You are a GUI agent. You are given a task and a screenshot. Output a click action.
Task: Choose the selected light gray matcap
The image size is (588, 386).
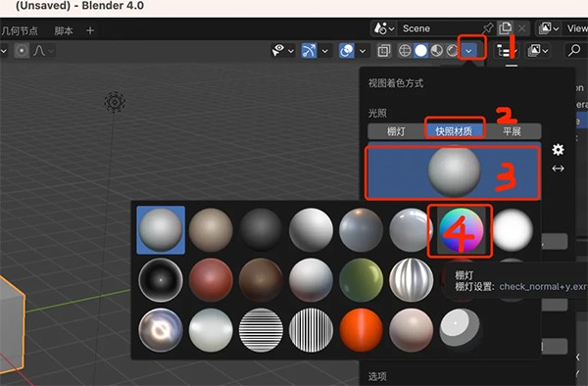click(161, 229)
